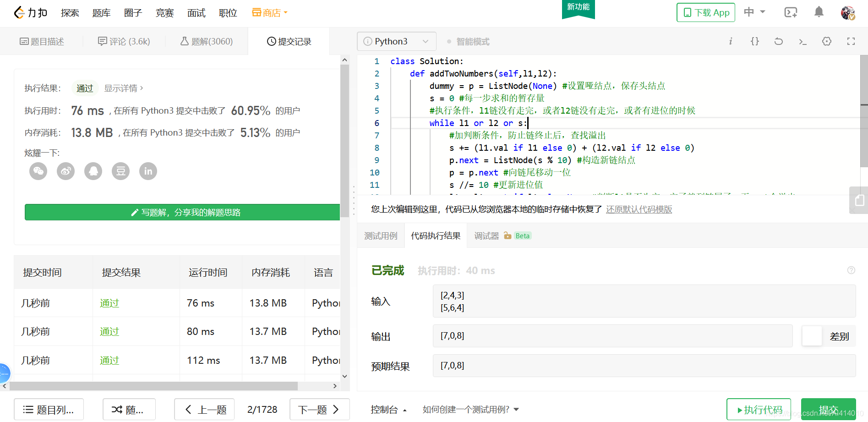868x422 pixels.
Task: Open 探索 in the top navigation
Action: point(70,13)
